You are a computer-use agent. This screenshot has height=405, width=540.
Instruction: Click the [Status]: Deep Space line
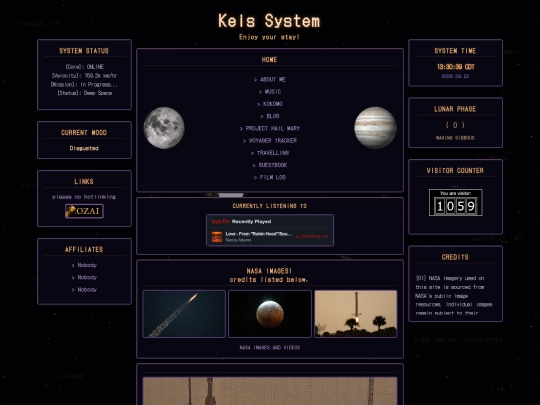tap(84, 93)
